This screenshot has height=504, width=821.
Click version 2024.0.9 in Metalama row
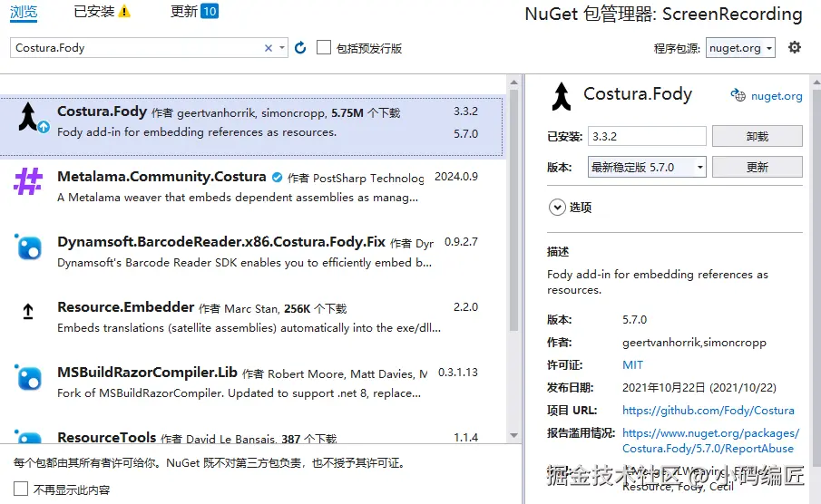click(456, 177)
